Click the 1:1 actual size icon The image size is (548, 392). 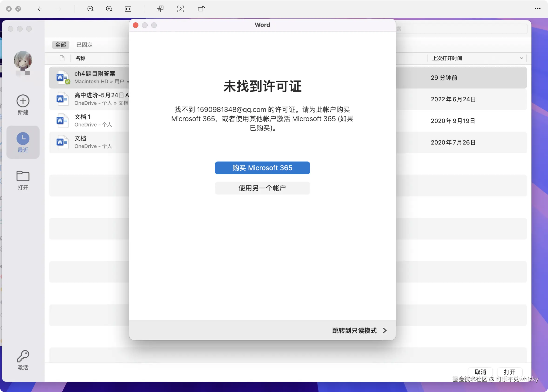[x=128, y=9]
